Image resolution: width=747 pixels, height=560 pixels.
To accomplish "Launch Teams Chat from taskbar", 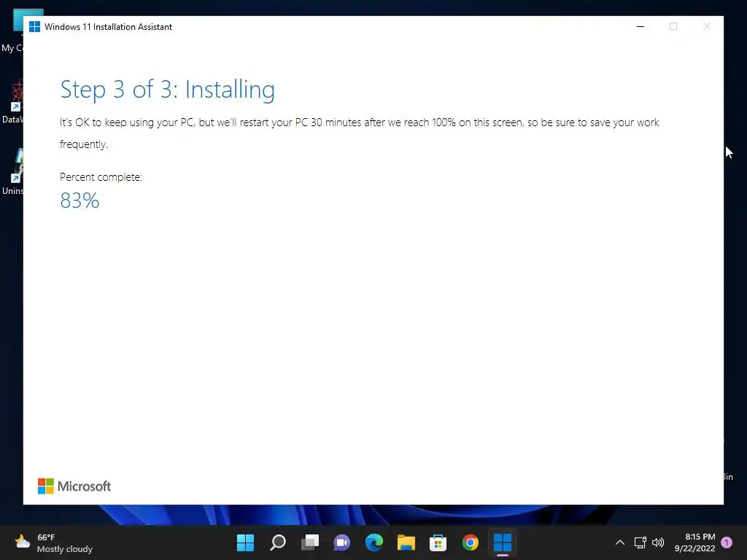I will pyautogui.click(x=341, y=542).
